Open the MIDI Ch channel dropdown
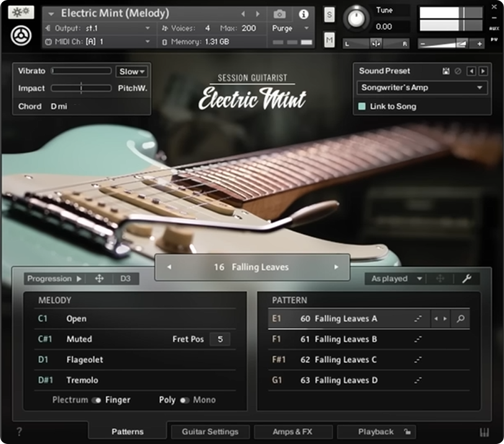Viewport: 504px width, 444px height. coord(99,41)
